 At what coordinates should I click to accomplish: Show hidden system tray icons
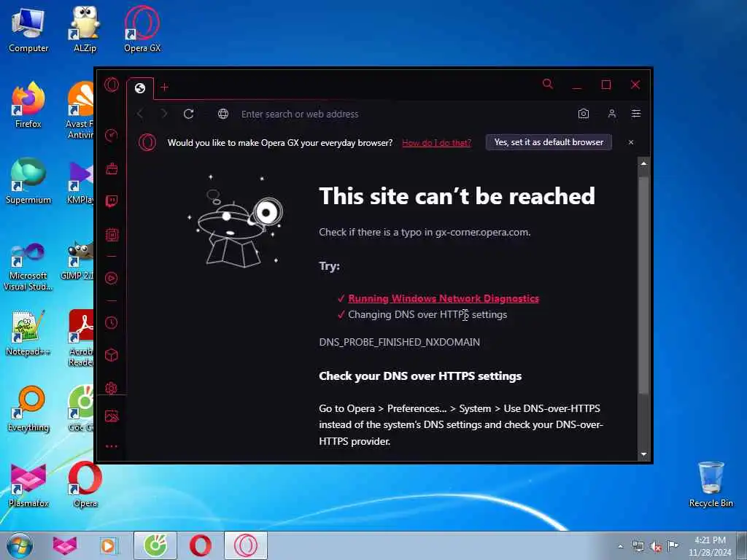pyautogui.click(x=620, y=547)
